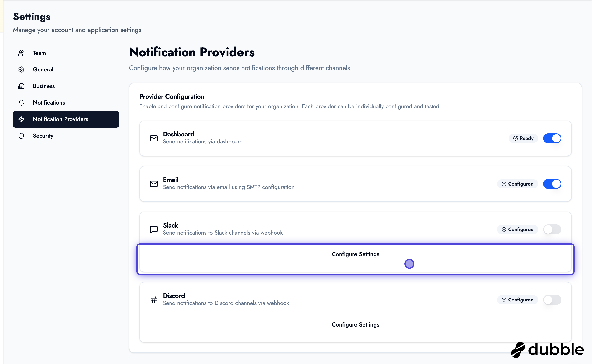
Task: Click the Dashboard envelope icon
Action: pyautogui.click(x=154, y=138)
